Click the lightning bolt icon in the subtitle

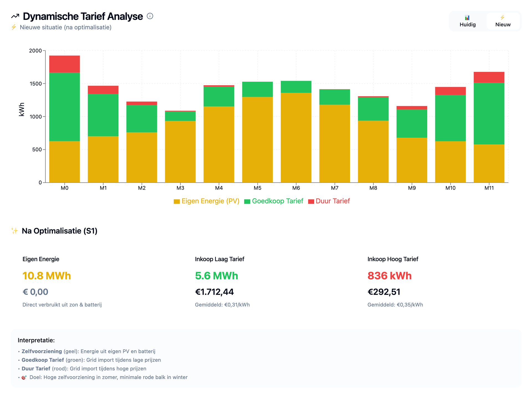(14, 27)
